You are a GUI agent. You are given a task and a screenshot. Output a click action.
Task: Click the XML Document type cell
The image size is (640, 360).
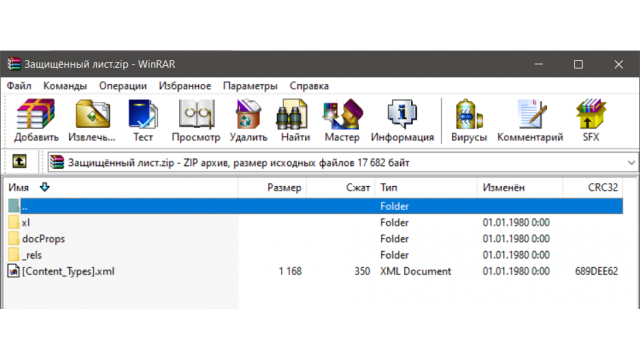[416, 271]
